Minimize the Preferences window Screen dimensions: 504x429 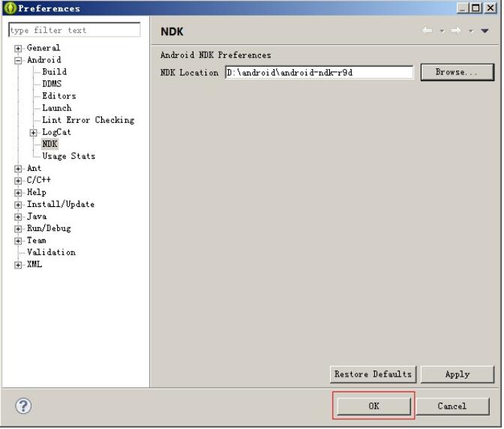[463, 7]
